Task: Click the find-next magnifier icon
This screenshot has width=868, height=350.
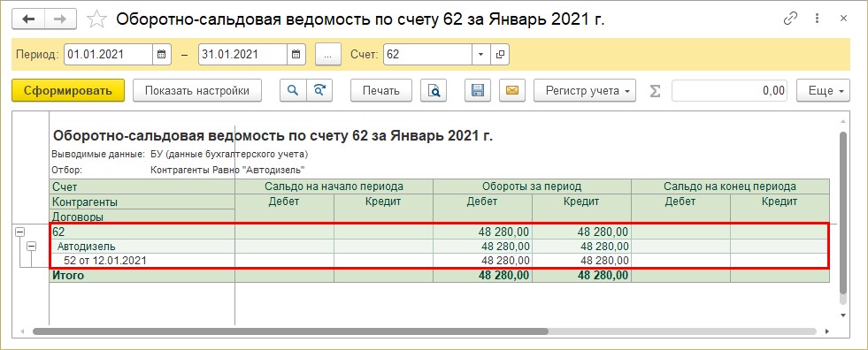Action: pos(319,91)
